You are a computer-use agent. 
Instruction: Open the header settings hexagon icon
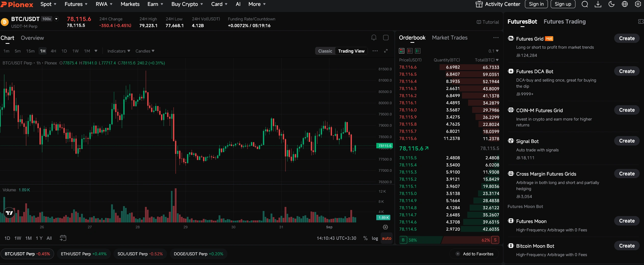point(638,4)
